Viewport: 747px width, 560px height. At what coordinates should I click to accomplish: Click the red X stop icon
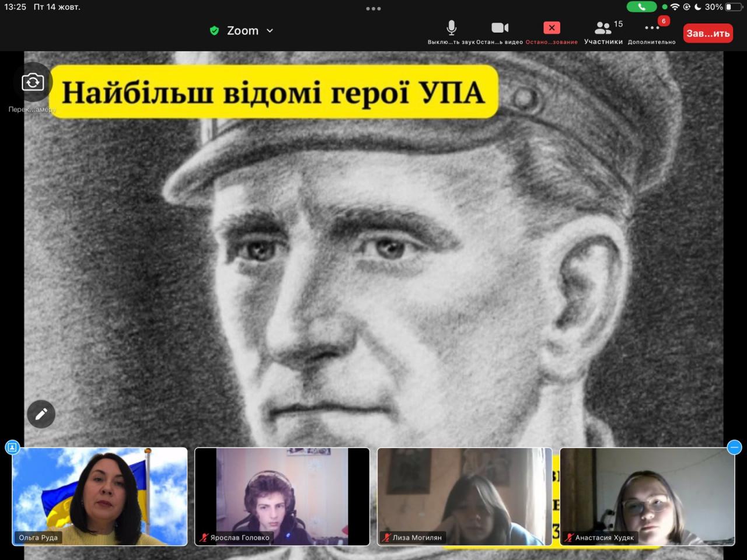[551, 28]
